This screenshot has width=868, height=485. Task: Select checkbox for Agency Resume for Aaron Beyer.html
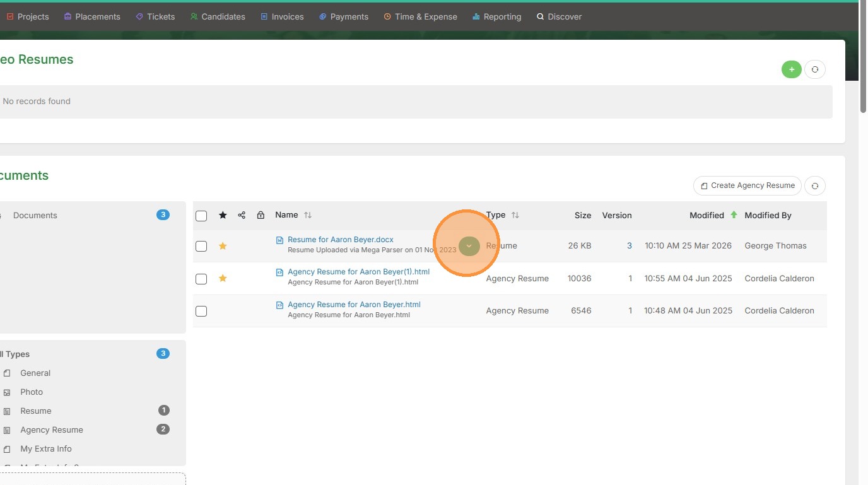pos(201,311)
